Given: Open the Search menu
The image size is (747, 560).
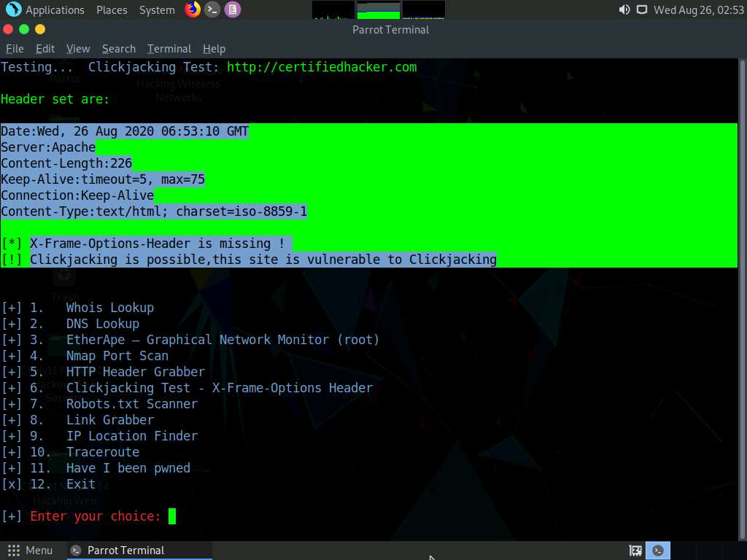Looking at the screenshot, I should click(x=119, y=49).
